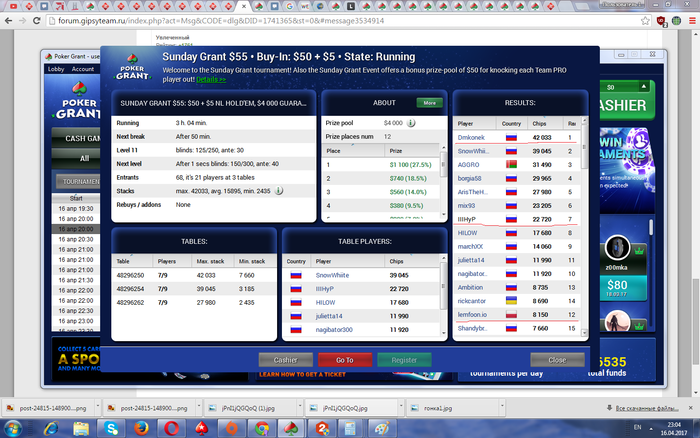The width and height of the screenshot is (700, 438).
Task: Open Paint from the taskbar
Action: click(x=382, y=429)
